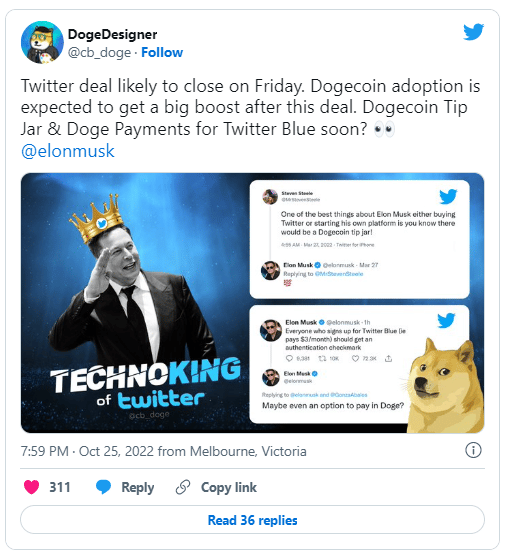Click the Twitter bird logo at top right
506x556 pixels.
click(473, 32)
